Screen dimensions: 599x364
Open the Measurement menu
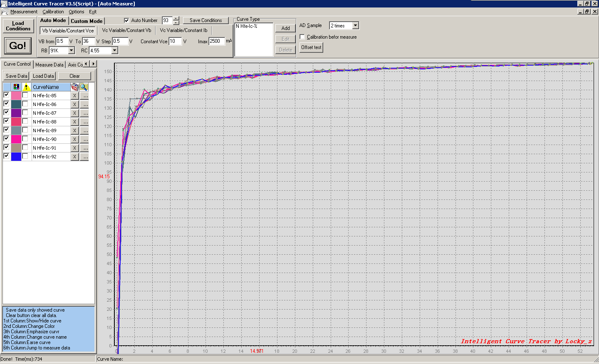click(x=24, y=12)
